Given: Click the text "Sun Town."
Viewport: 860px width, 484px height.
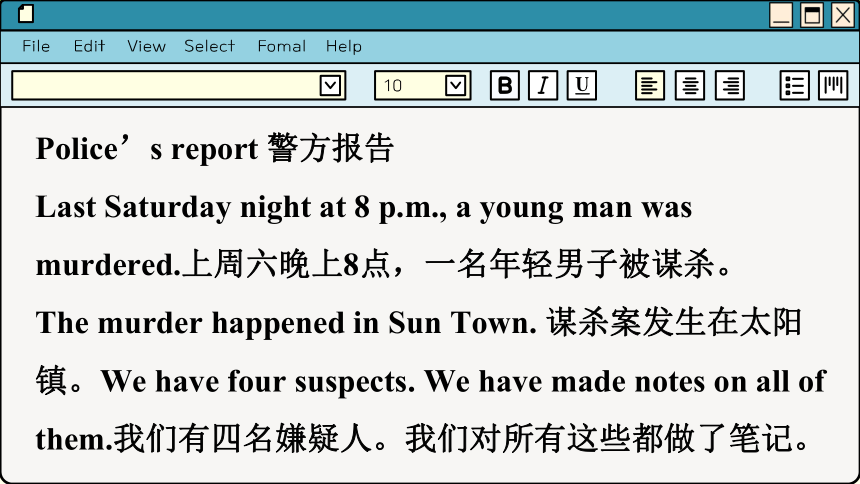Looking at the screenshot, I should coord(462,323).
